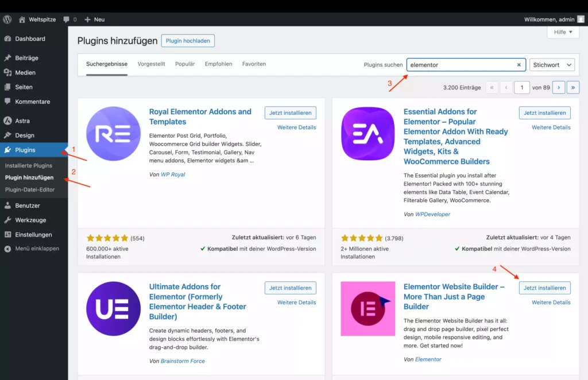Click the 3.200 Einträge count text
The width and height of the screenshot is (588, 380).
[462, 88]
